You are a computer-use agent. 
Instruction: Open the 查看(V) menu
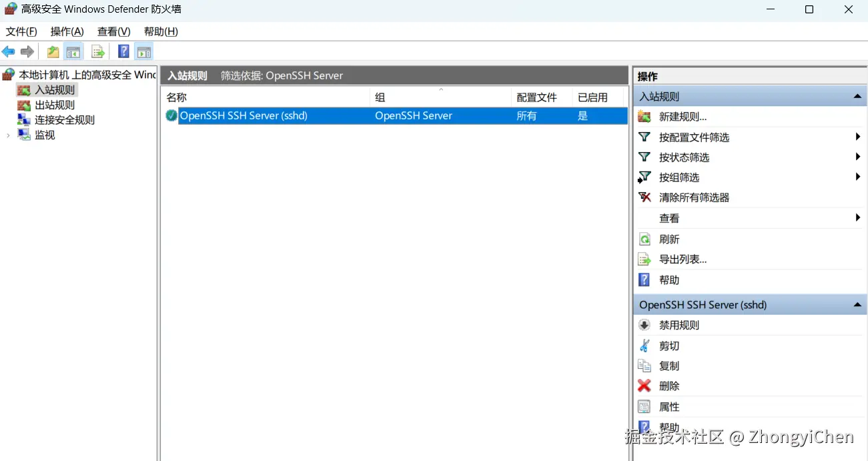tap(114, 31)
